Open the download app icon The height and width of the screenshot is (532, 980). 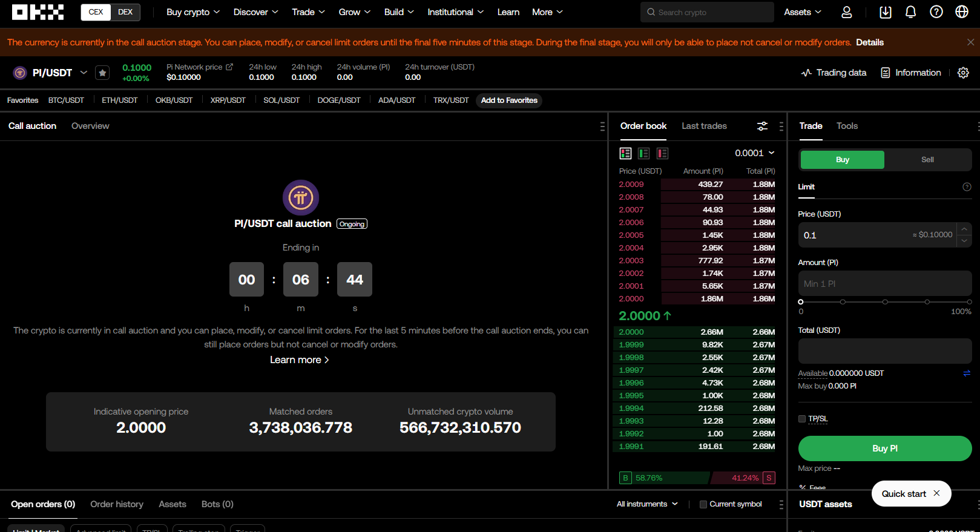[x=885, y=12]
